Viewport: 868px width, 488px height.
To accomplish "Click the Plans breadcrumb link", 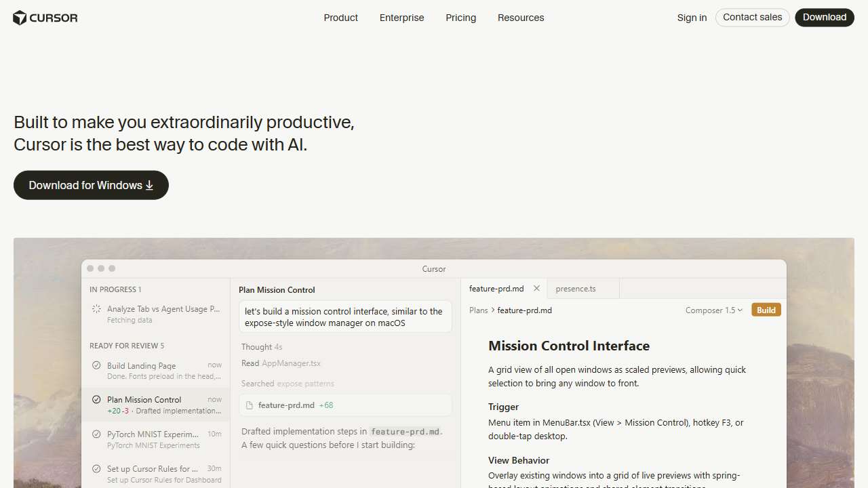I will [x=479, y=310].
